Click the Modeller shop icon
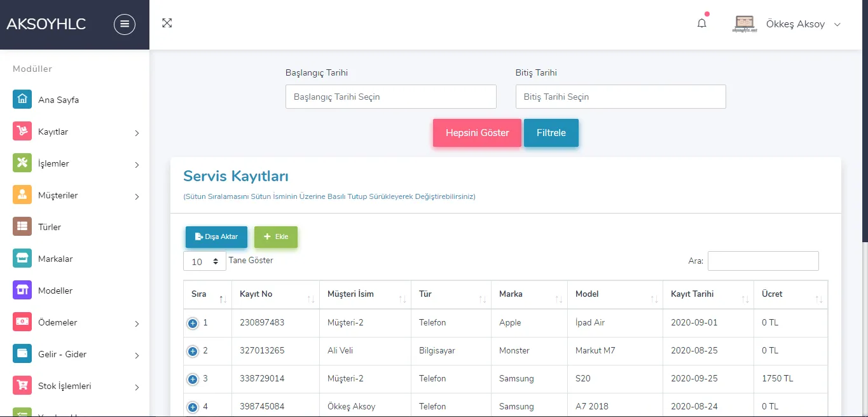 click(22, 291)
